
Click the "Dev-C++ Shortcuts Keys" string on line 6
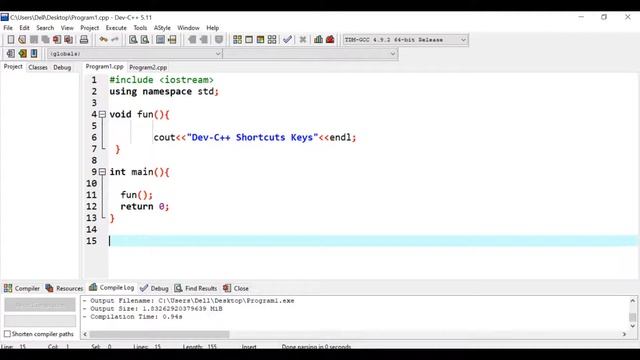tap(252, 138)
